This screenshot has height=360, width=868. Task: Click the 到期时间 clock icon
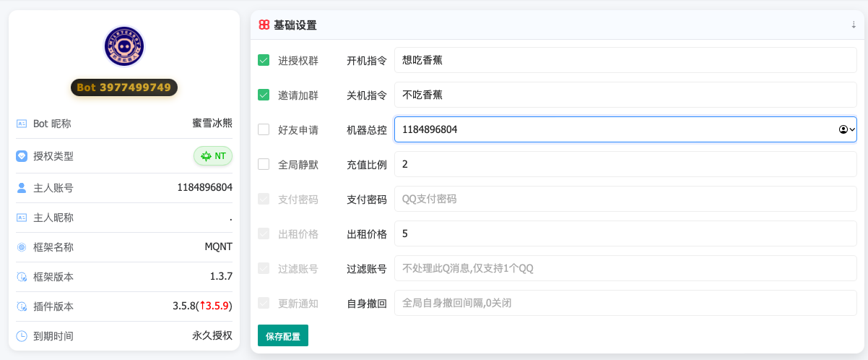point(22,336)
